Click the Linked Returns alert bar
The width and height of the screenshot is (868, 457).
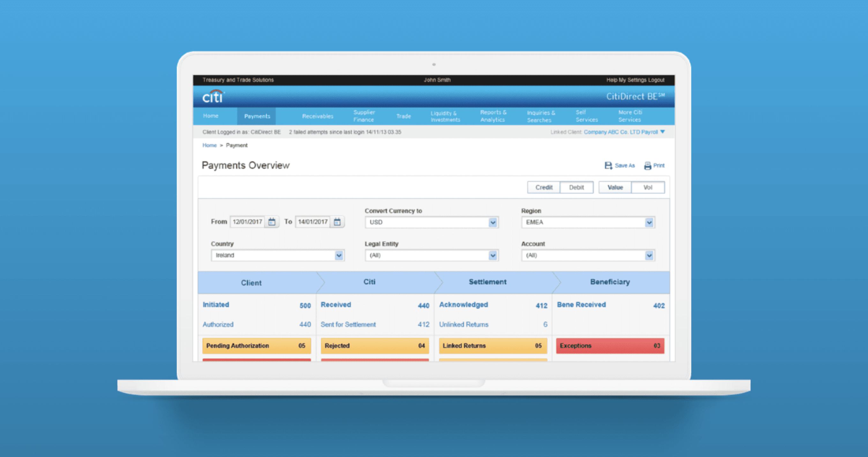click(x=493, y=346)
